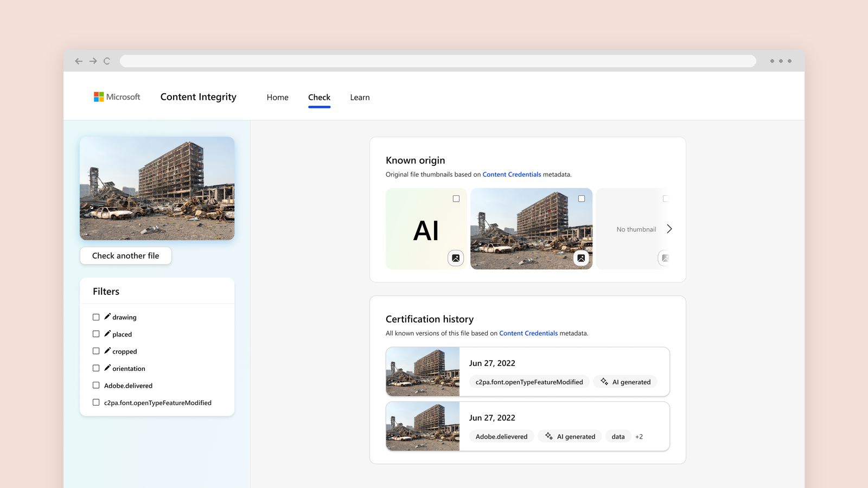Check the Adobe.delivered filter
The height and width of the screenshot is (488, 868).
coord(96,386)
